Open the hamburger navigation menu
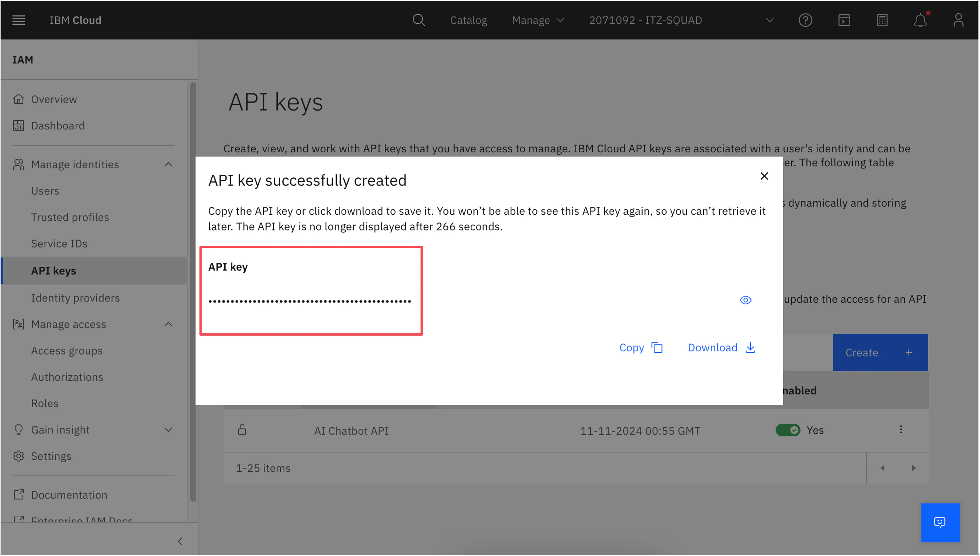The height and width of the screenshot is (556, 980). pyautogui.click(x=18, y=20)
